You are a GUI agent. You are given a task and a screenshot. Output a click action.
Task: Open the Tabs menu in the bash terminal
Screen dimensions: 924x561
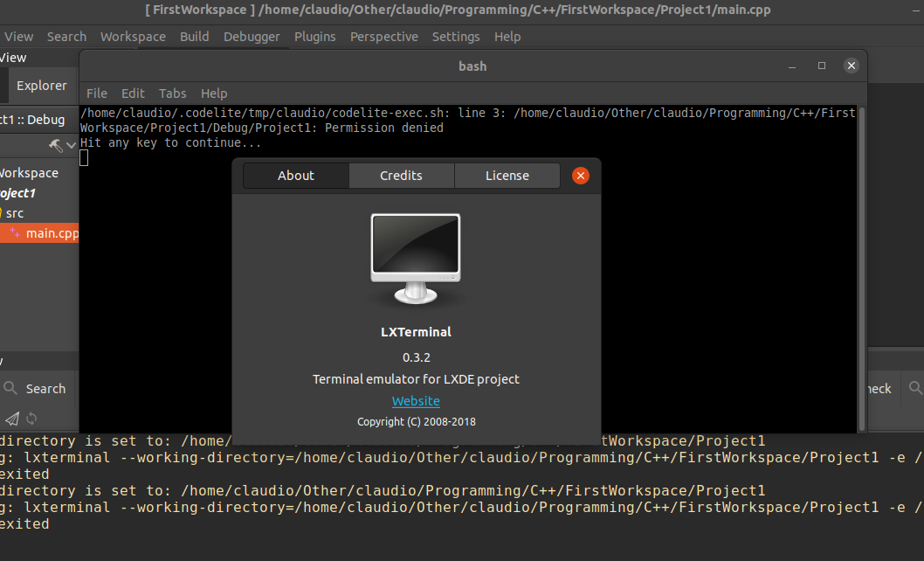(172, 93)
